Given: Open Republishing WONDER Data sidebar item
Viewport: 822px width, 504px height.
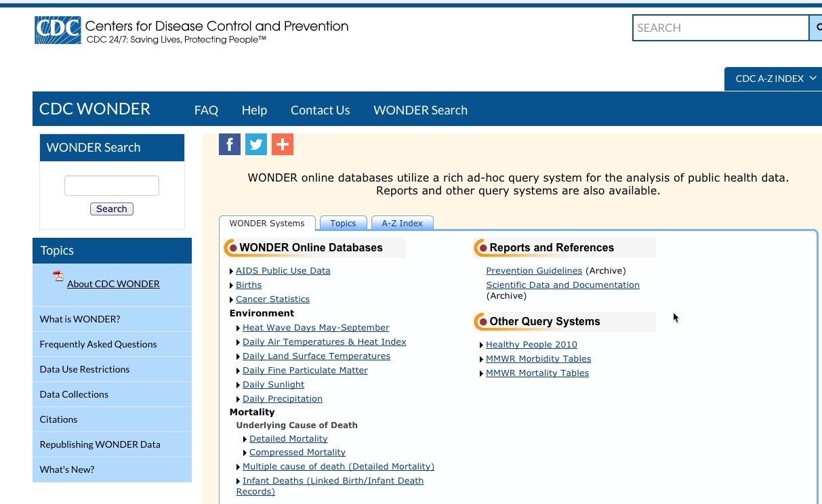Looking at the screenshot, I should (x=112, y=444).
